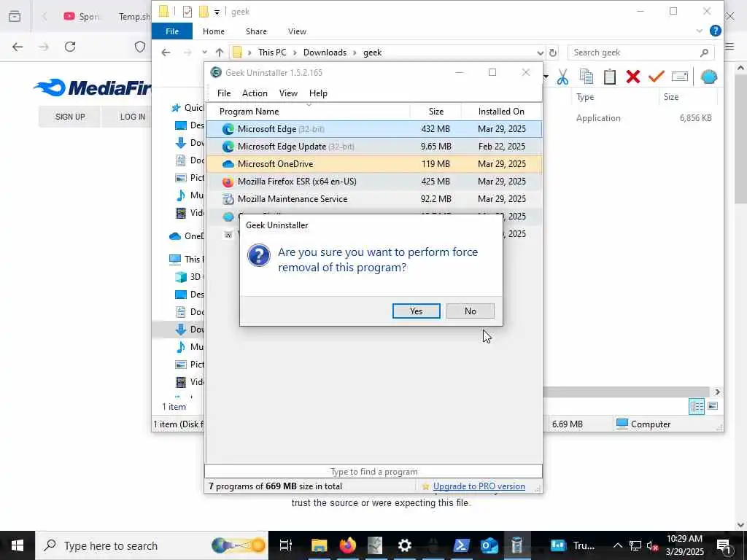
Task: Switch to Details view icon in Explorer
Action: coord(697,406)
